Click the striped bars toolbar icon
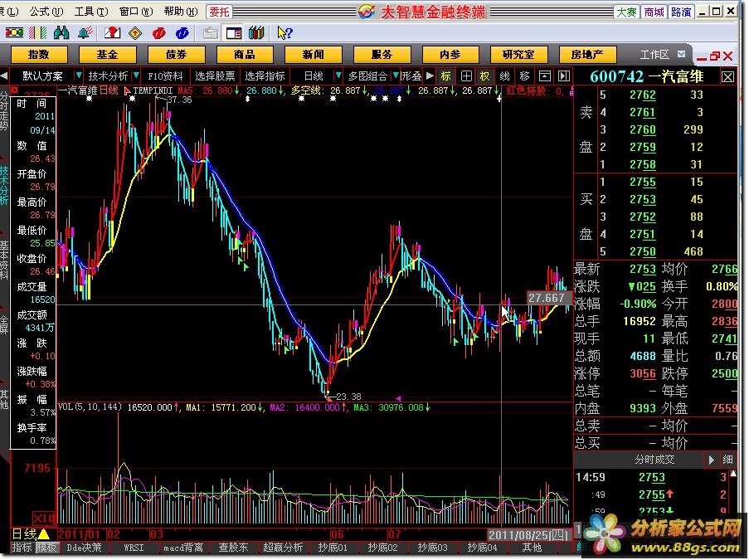 (37, 33)
